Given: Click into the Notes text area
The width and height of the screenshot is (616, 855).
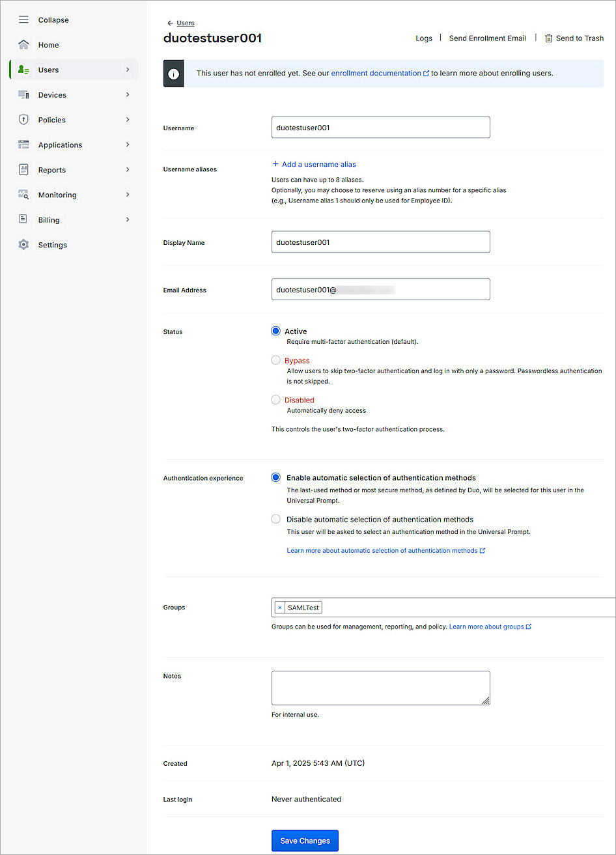Looking at the screenshot, I should [380, 688].
